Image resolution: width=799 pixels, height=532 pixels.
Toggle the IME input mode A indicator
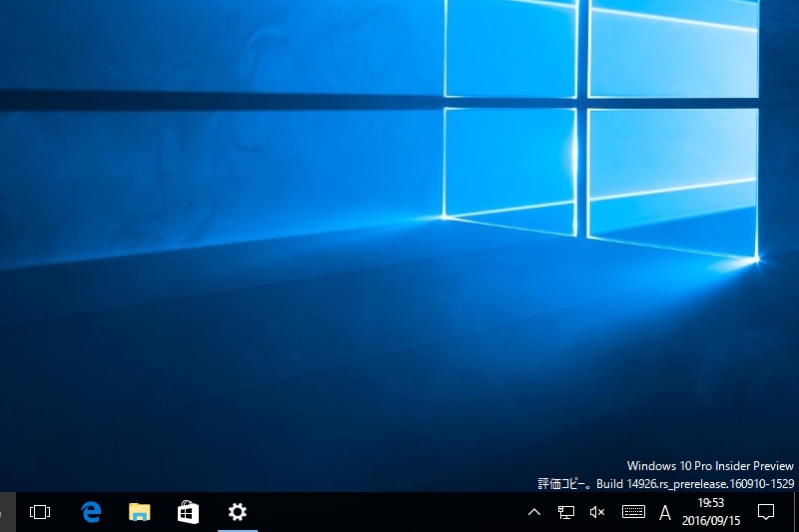(664, 512)
